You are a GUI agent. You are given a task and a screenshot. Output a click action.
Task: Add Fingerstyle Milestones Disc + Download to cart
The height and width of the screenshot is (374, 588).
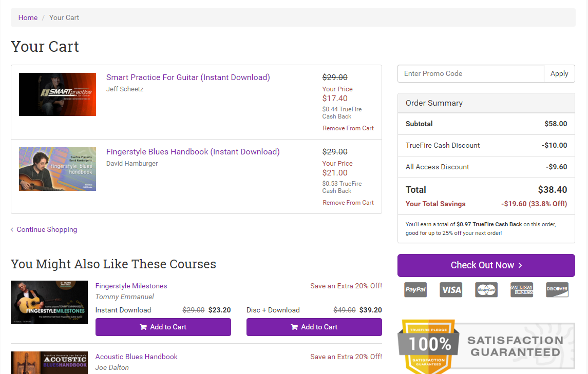[x=314, y=327]
